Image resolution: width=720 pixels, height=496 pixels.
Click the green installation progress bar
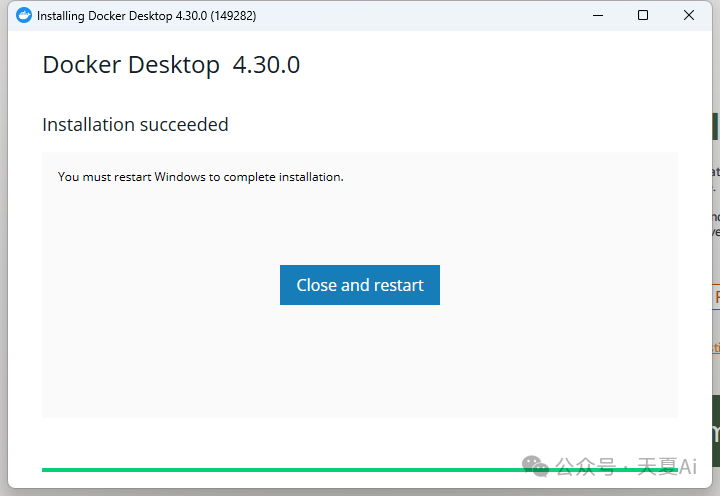360,470
